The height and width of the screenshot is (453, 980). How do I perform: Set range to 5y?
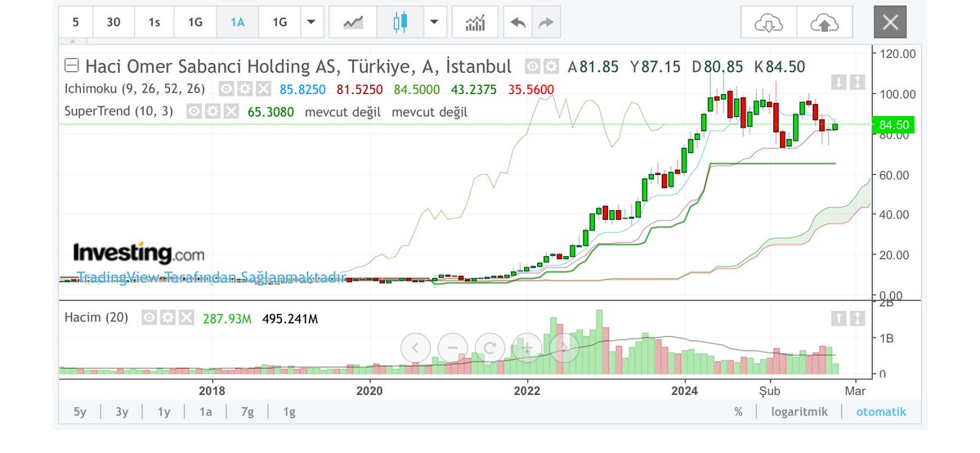pyautogui.click(x=80, y=411)
